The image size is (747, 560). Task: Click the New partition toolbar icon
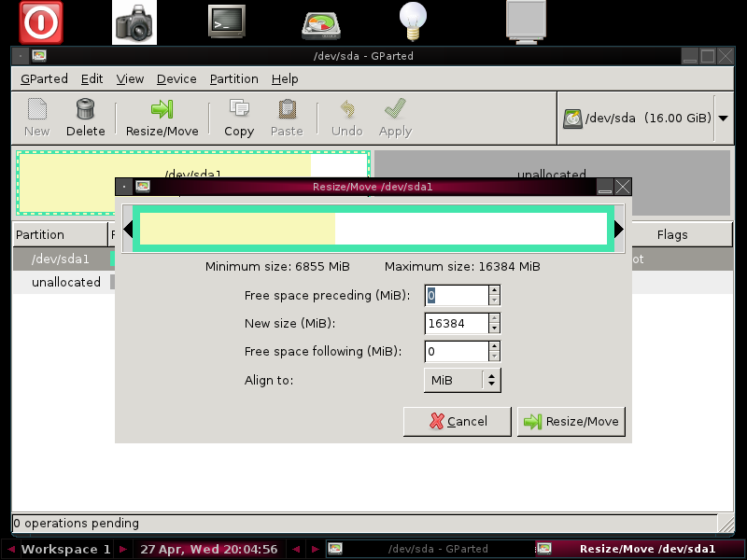click(37, 118)
